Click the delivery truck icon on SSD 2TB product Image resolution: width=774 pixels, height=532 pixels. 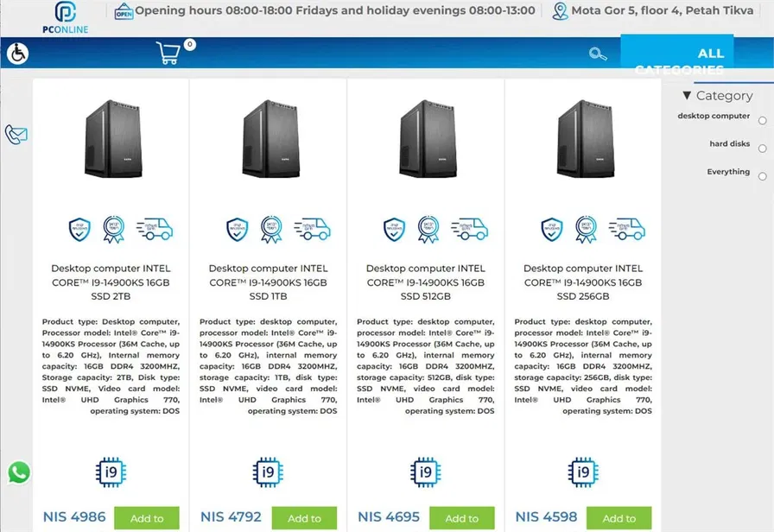[155, 229]
